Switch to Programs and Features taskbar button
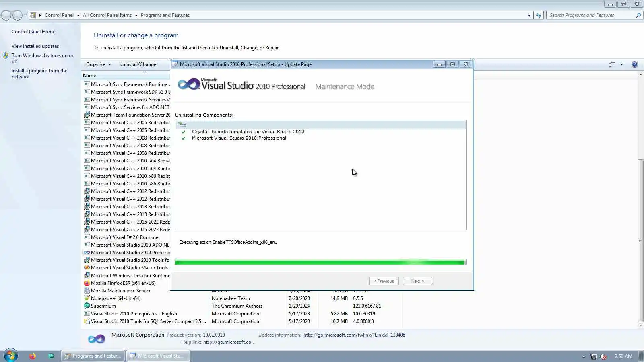This screenshot has width=644, height=362. pos(93,356)
